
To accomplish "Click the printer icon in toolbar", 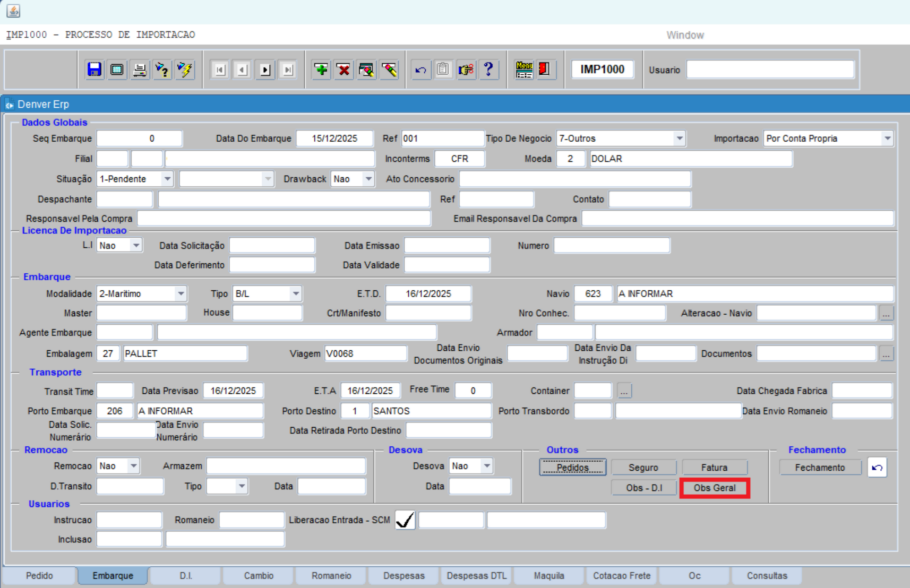I will (140, 70).
